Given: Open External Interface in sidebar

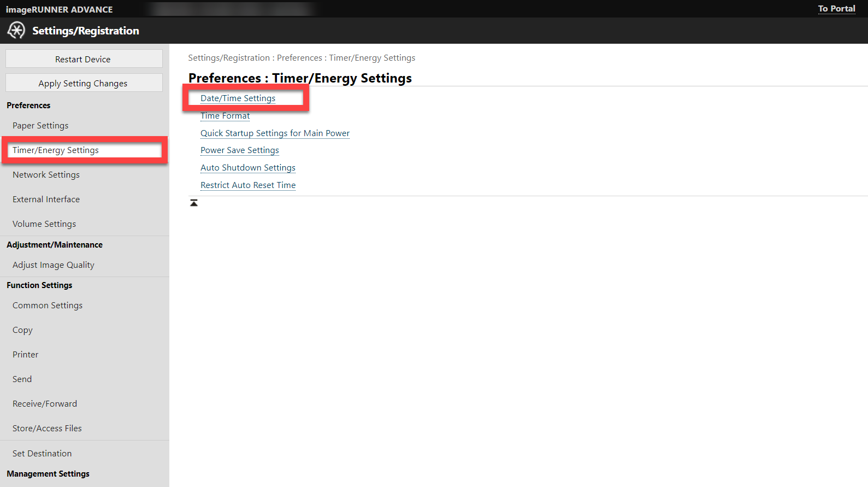Looking at the screenshot, I should [46, 200].
